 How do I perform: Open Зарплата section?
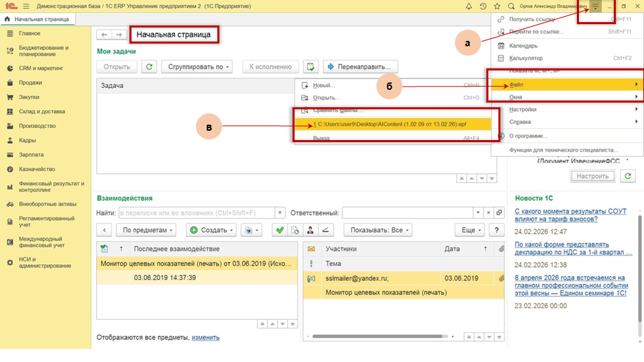tap(32, 155)
